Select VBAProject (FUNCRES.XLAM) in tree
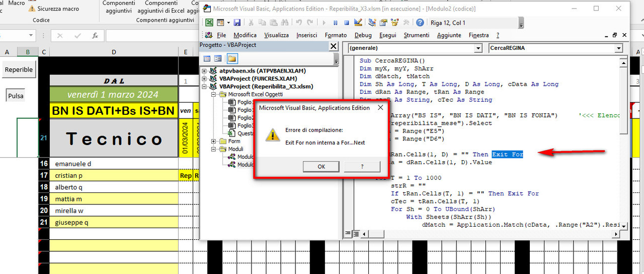The width and height of the screenshot is (644, 274). [x=258, y=79]
